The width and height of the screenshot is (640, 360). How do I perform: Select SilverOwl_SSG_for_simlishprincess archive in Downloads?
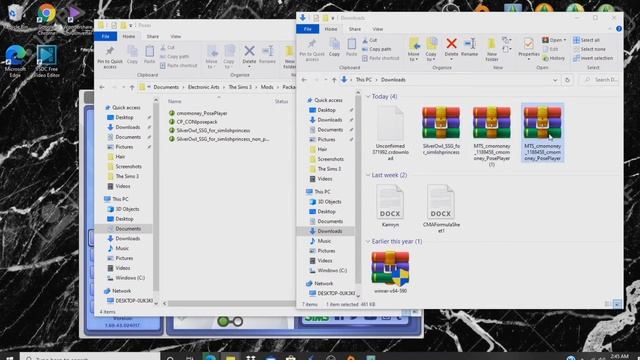[441, 131]
